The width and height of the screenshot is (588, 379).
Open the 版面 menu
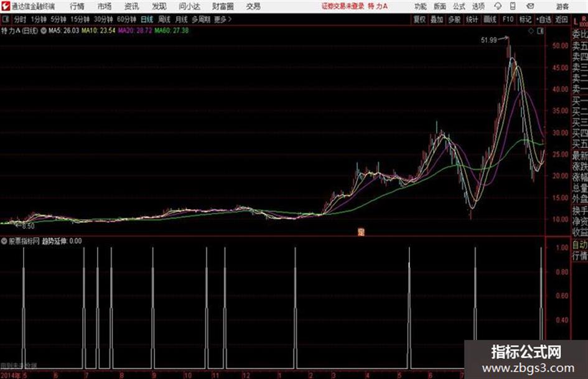pyautogui.click(x=439, y=6)
